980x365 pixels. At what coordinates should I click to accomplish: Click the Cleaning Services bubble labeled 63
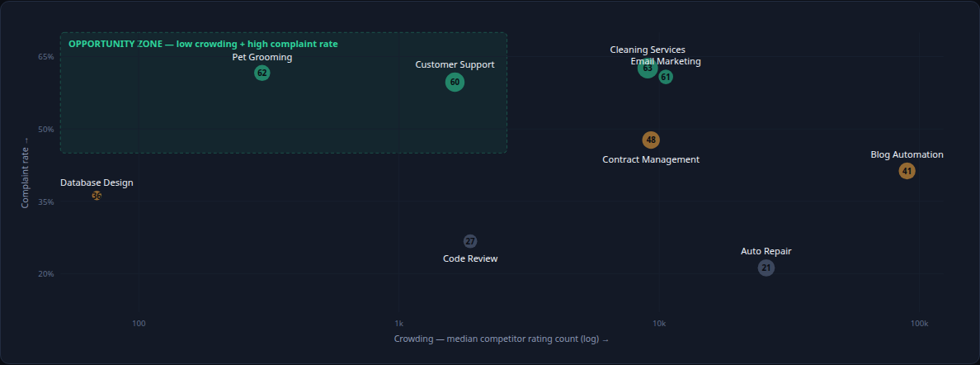pos(648,69)
